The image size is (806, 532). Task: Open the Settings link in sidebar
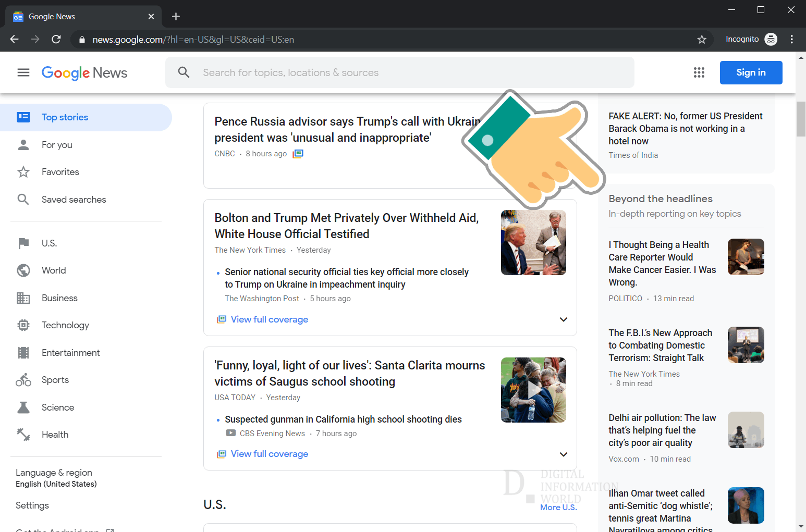tap(32, 505)
